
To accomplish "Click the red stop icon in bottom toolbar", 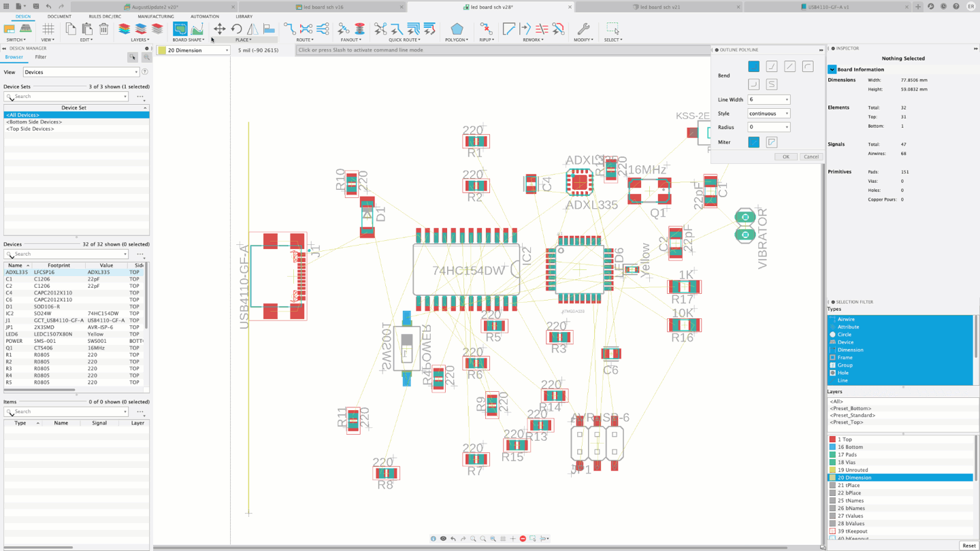I will coord(523,539).
